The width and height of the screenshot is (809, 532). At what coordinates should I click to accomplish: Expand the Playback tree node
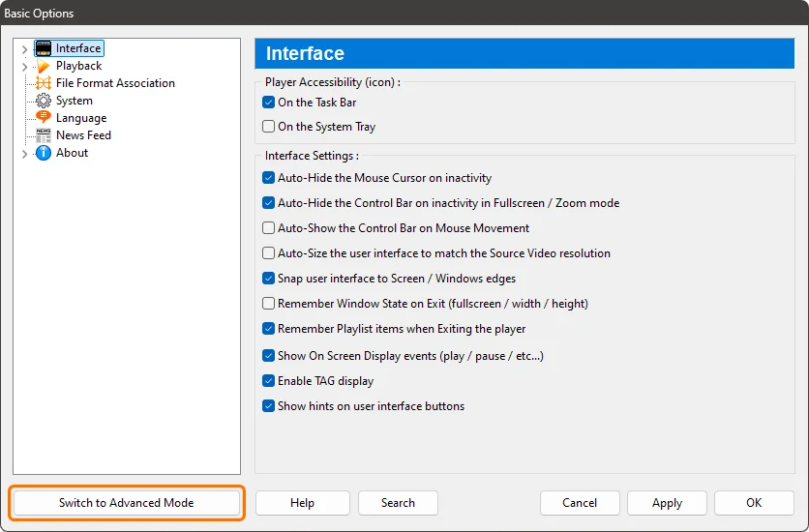(24, 67)
